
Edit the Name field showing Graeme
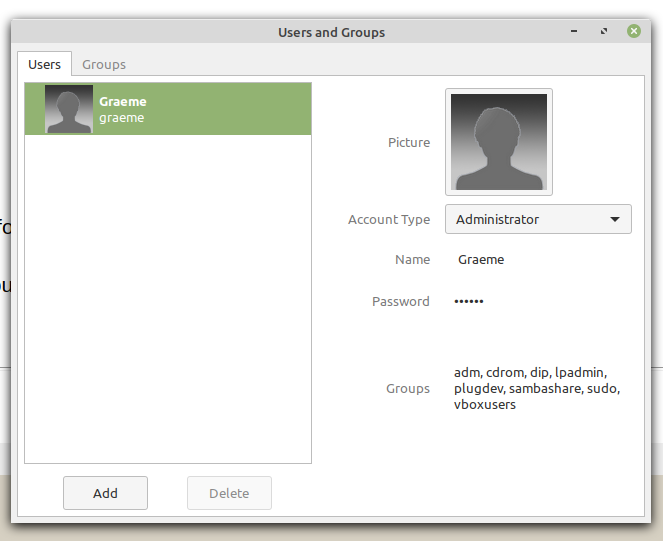(x=481, y=260)
